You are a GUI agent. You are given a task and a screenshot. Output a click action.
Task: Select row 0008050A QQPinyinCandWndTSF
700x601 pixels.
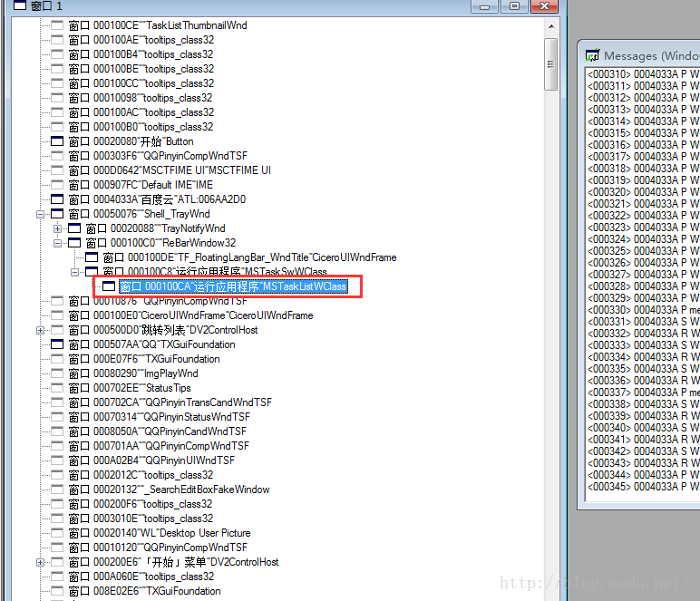click(157, 431)
